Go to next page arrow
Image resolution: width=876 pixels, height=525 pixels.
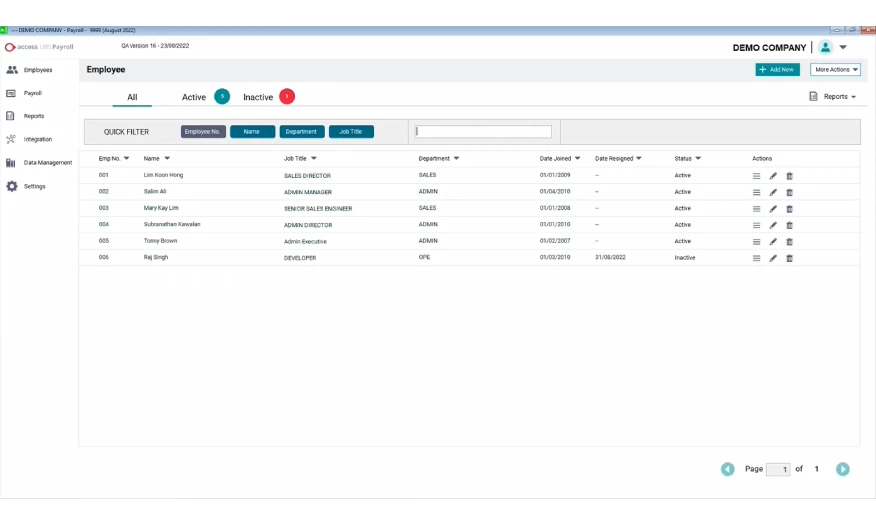tap(843, 469)
